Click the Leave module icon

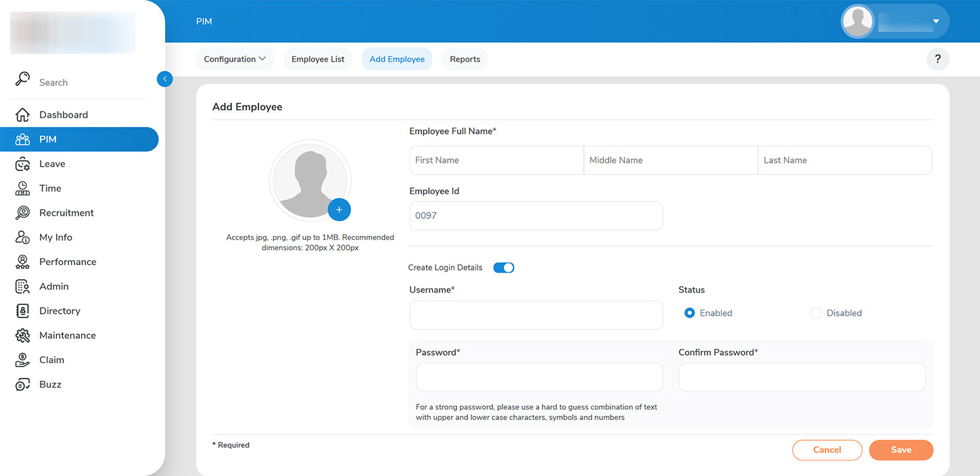point(22,164)
